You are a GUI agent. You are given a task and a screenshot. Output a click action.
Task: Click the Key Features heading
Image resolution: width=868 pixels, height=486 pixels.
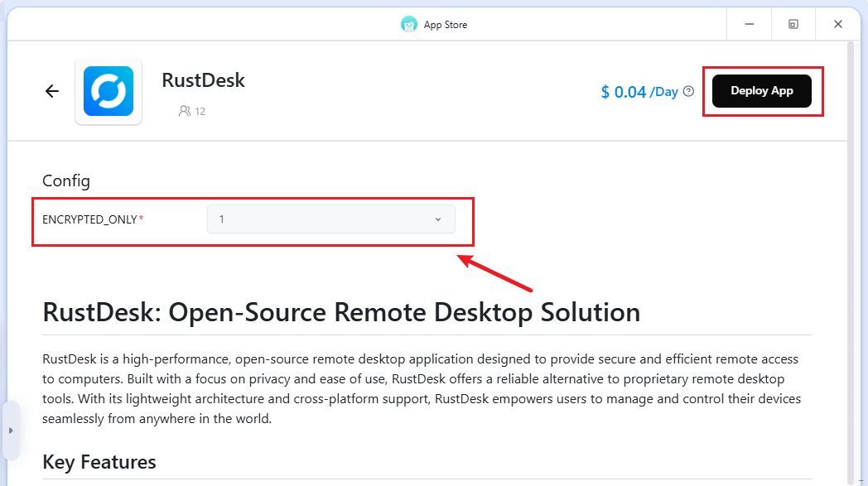pyautogui.click(x=99, y=461)
